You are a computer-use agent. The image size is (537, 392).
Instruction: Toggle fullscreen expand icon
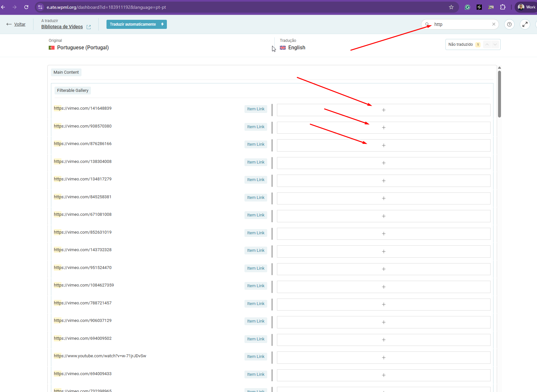(525, 24)
